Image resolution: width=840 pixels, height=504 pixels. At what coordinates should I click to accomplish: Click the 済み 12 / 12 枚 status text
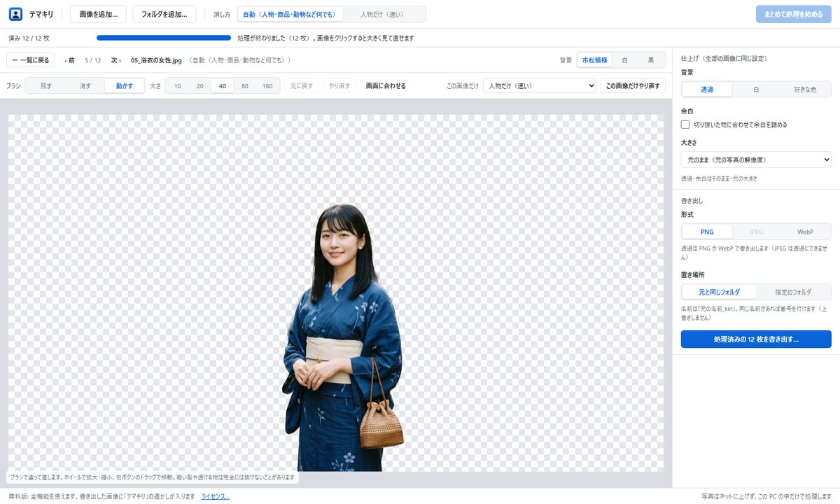[x=29, y=38]
